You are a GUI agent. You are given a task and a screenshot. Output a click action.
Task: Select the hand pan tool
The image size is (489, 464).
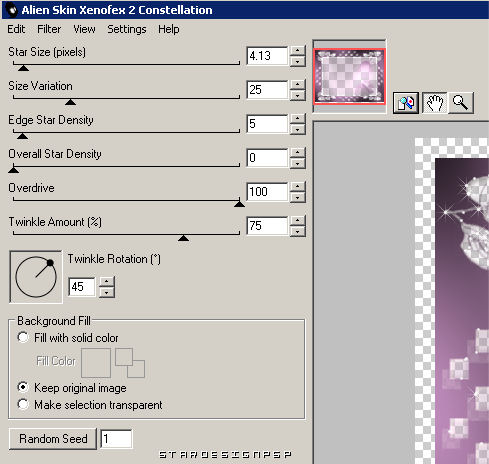[x=435, y=103]
